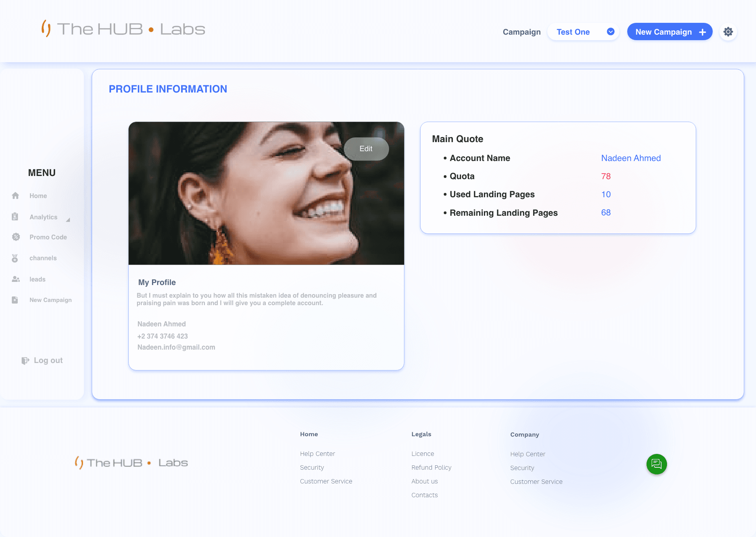Select leads from the sidebar menu

[x=37, y=279]
